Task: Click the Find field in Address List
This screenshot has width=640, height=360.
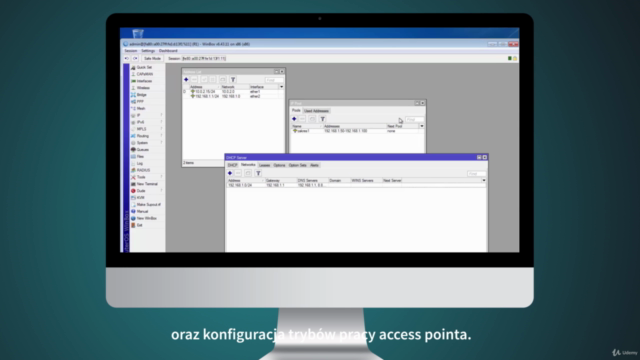Action: tap(273, 80)
